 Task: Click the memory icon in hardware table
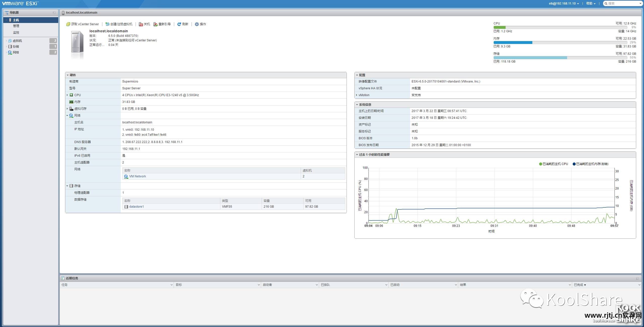(x=71, y=102)
